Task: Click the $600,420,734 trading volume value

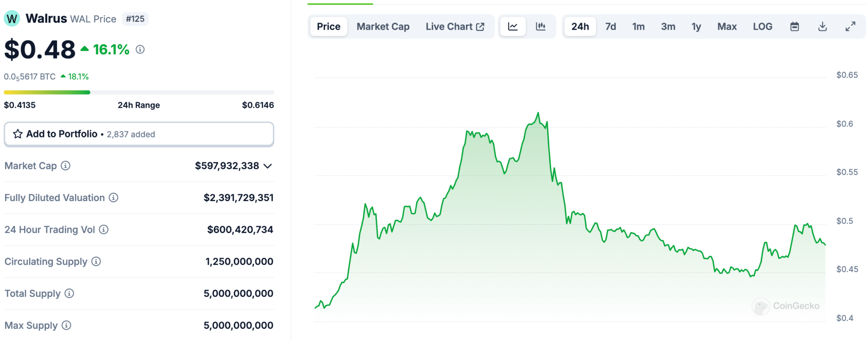Action: [240, 229]
